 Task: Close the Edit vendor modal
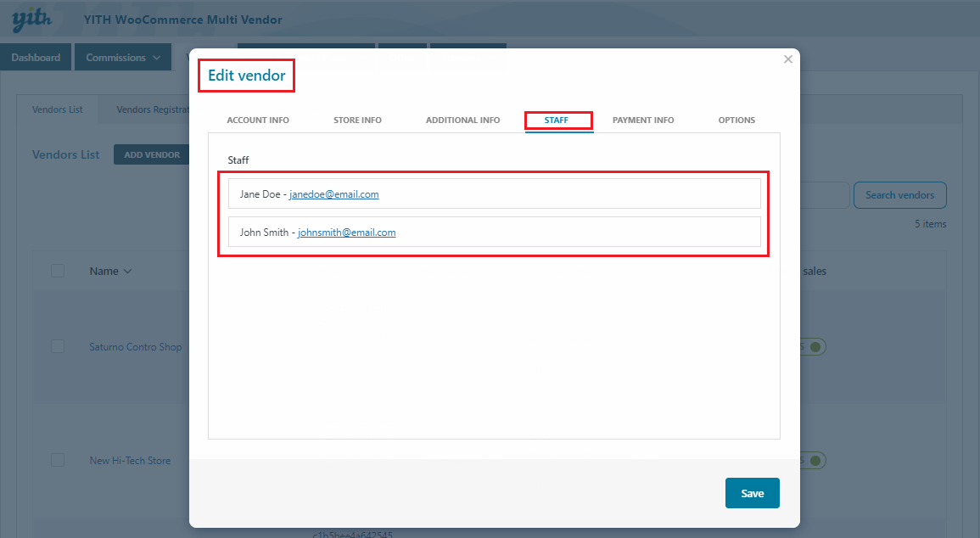tap(788, 59)
